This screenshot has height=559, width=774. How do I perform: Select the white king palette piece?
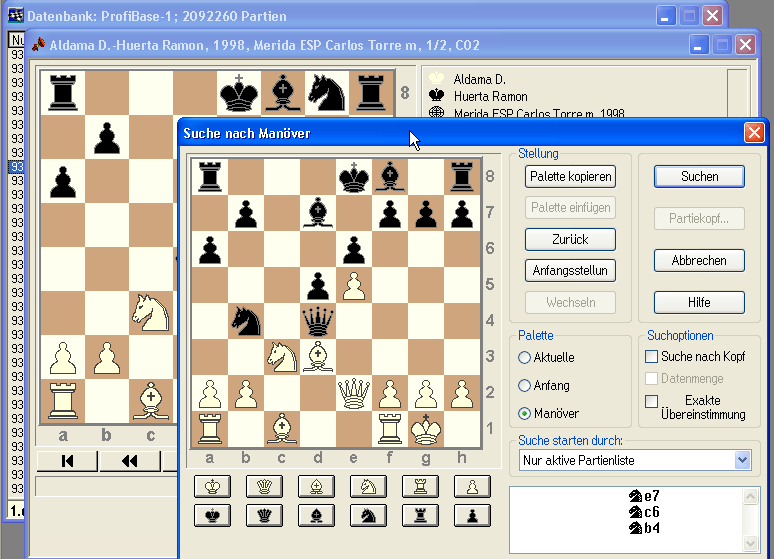212,487
